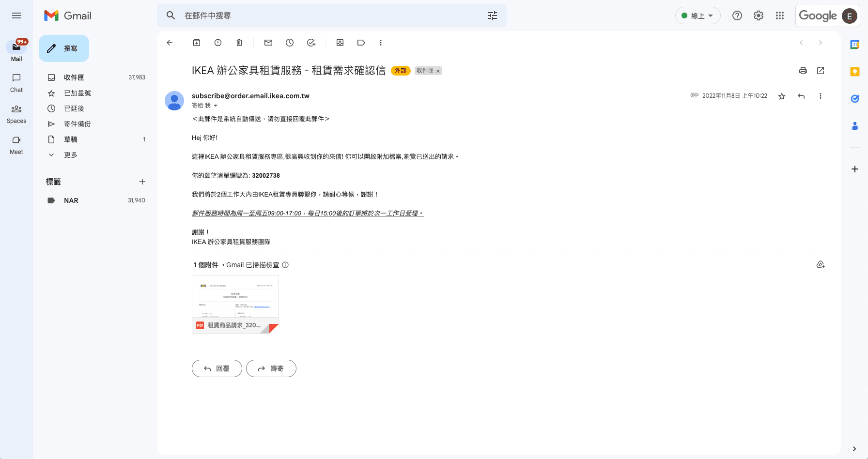
Task: Delete this email with trash icon
Action: (239, 43)
